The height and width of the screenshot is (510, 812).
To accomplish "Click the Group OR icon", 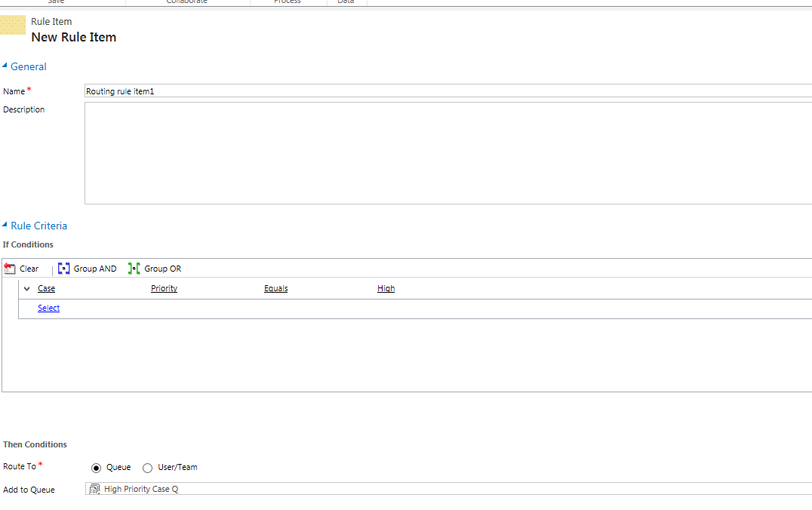I will 134,268.
